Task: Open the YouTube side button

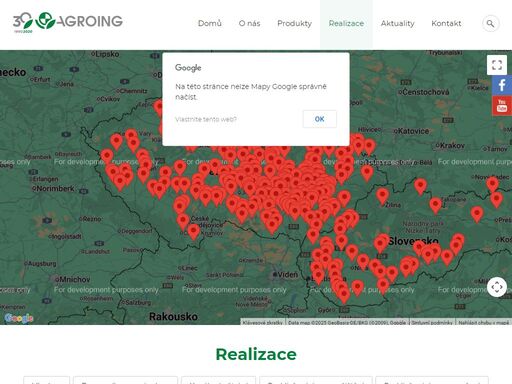Action: click(502, 105)
